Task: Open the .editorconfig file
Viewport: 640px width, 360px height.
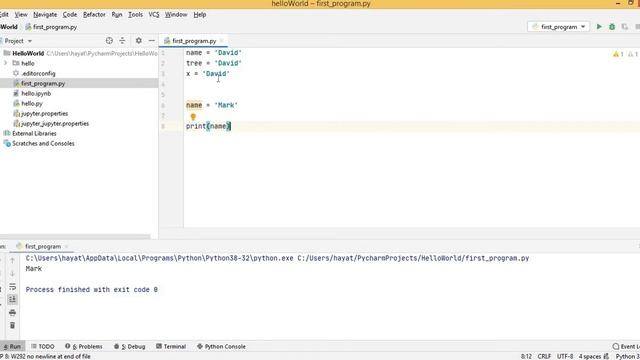Action: 38,73
